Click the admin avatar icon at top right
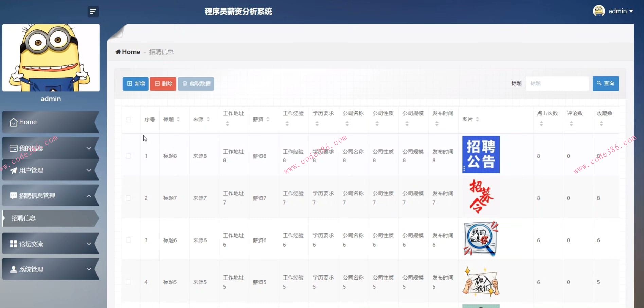 [599, 11]
